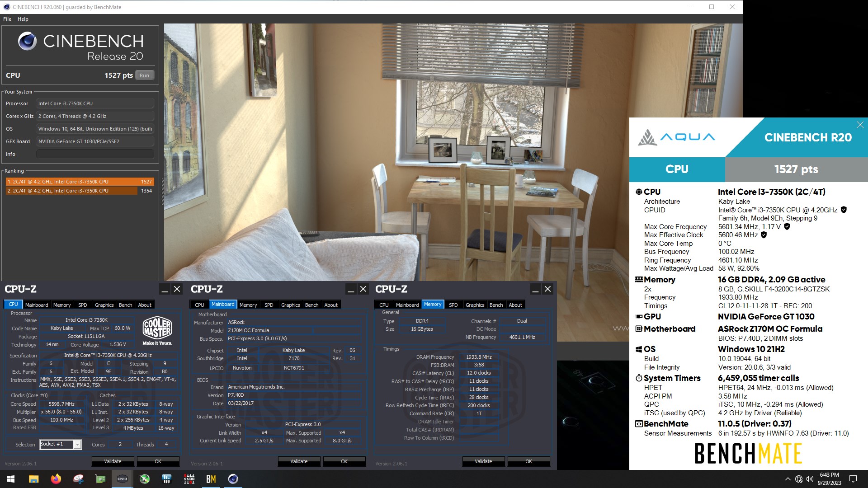Open the green graphics card icon in taskbar
The height and width of the screenshot is (488, 868).
(100, 479)
